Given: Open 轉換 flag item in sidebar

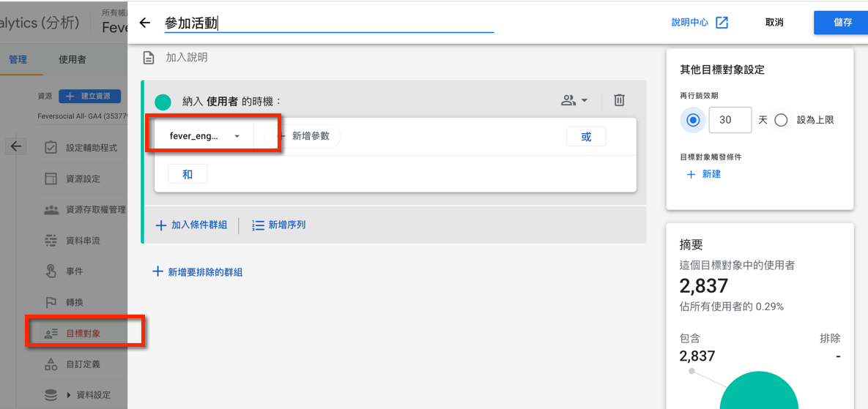Looking at the screenshot, I should (74, 302).
